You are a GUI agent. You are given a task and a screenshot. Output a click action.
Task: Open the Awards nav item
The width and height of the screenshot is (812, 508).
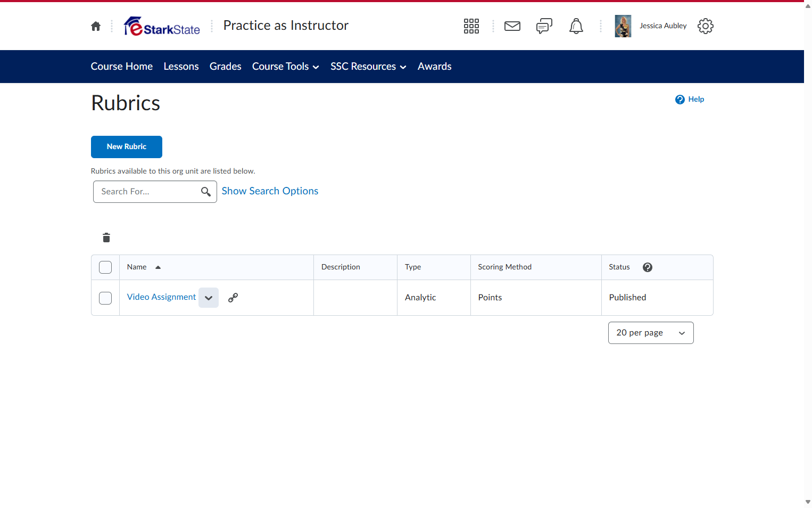[435, 67]
